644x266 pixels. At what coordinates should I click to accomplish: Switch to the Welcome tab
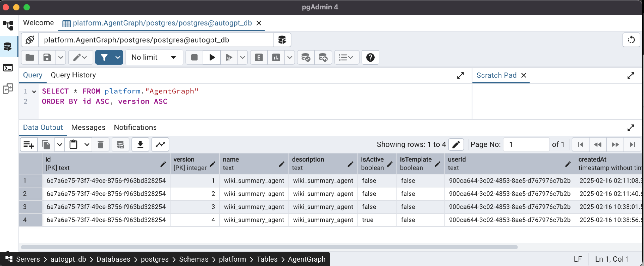pyautogui.click(x=39, y=23)
